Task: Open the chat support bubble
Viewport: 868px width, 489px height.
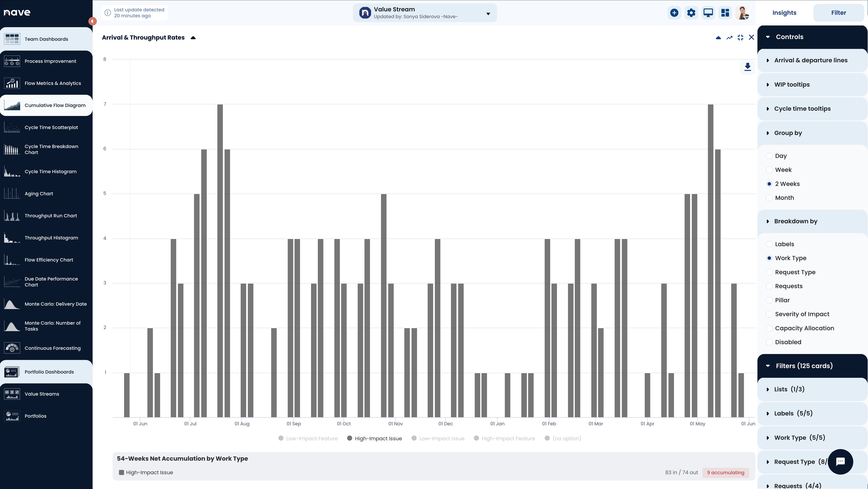Action: click(840, 462)
